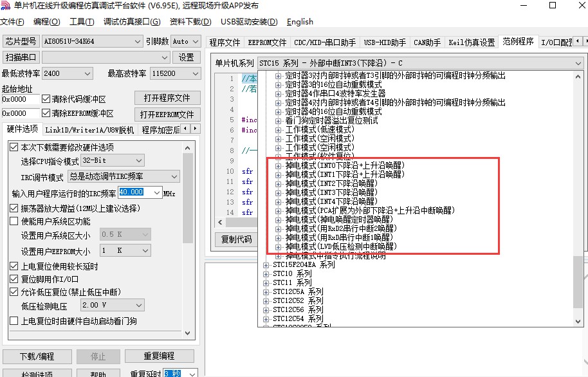Switch to CDC/HID-串口助手 tab
This screenshot has width=588, height=377.
pyautogui.click(x=325, y=42)
